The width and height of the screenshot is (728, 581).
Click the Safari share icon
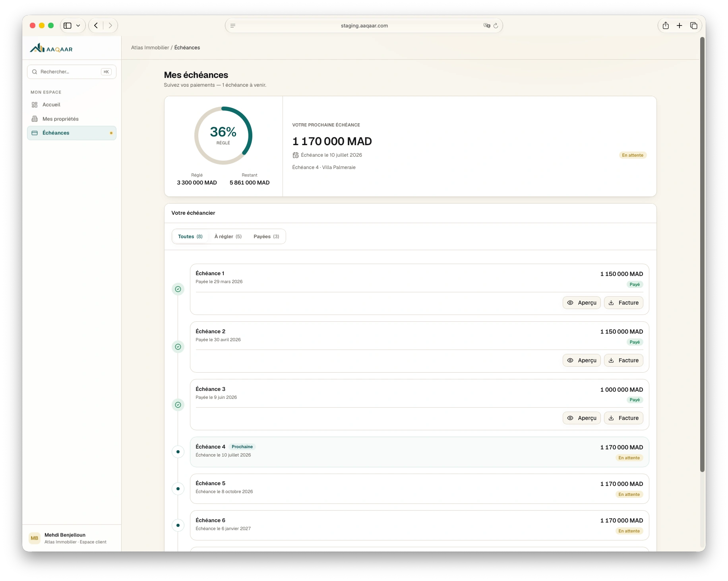coord(666,25)
